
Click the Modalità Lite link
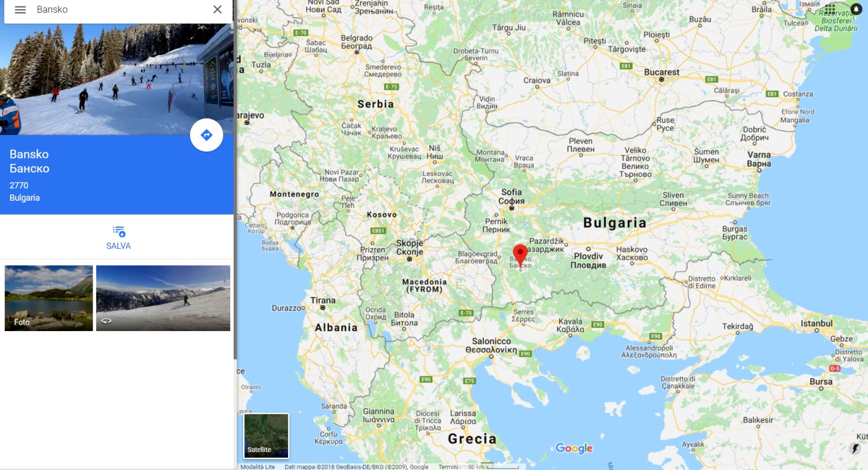(258, 467)
